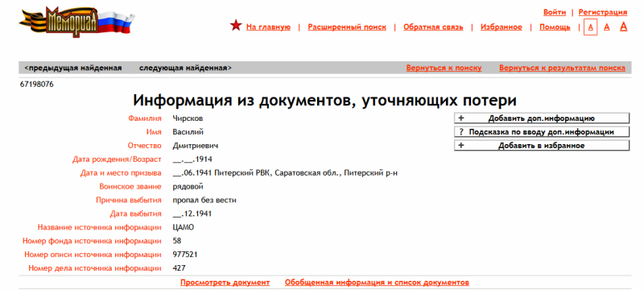Click rank value рядовой
This screenshot has width=644, height=290.
click(188, 187)
